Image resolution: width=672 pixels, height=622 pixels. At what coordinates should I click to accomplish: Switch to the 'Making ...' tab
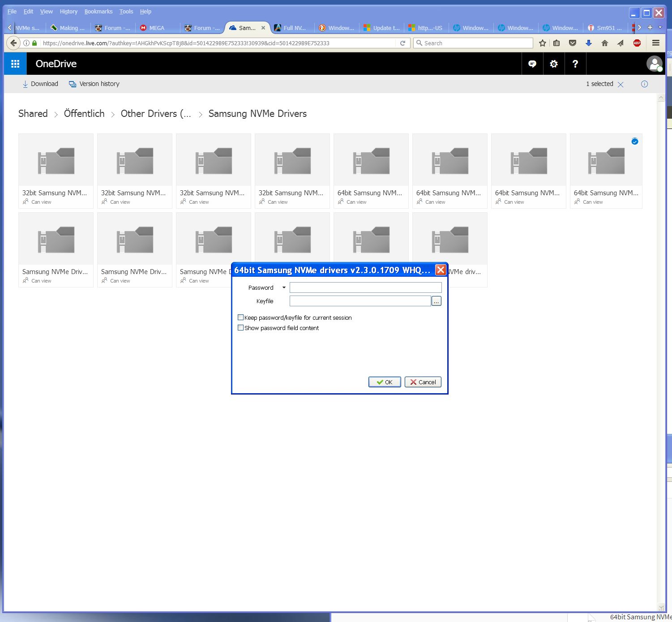68,28
